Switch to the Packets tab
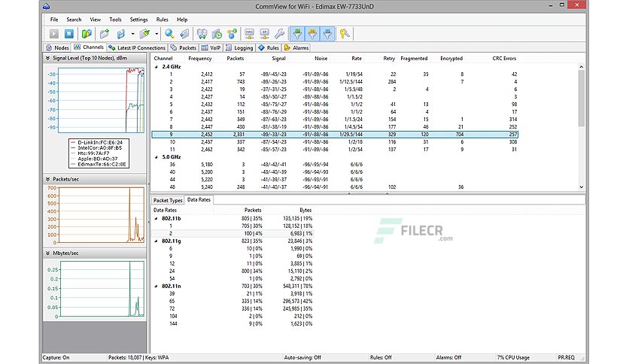 pos(183,47)
